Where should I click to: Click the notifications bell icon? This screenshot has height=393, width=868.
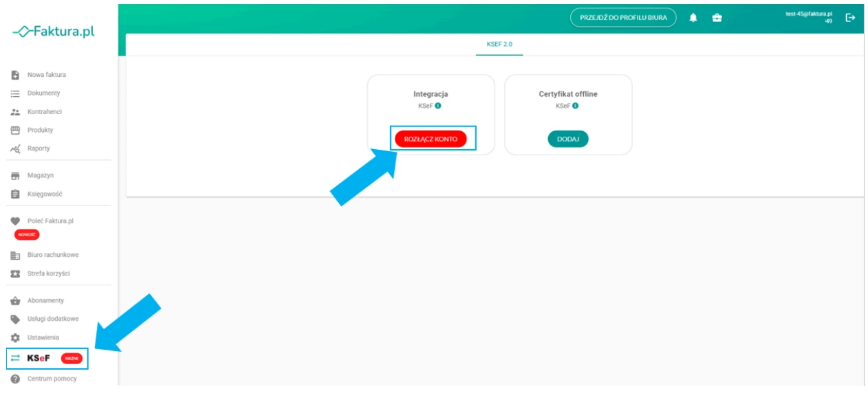[x=693, y=18]
